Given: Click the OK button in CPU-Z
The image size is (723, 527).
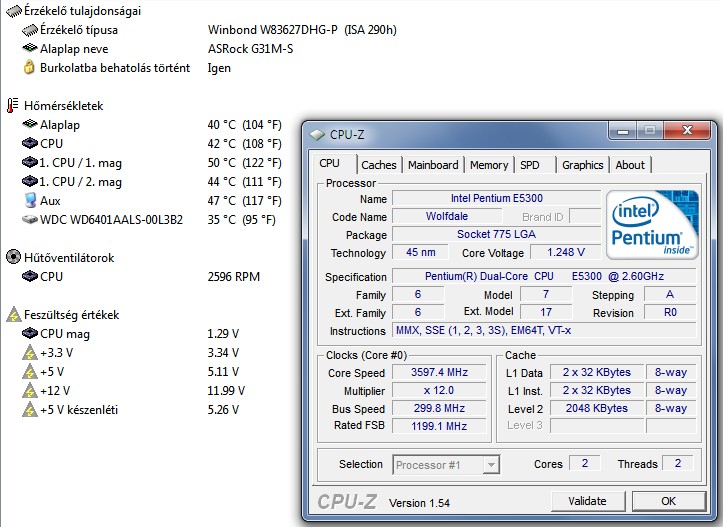Looking at the screenshot, I should (x=669, y=501).
